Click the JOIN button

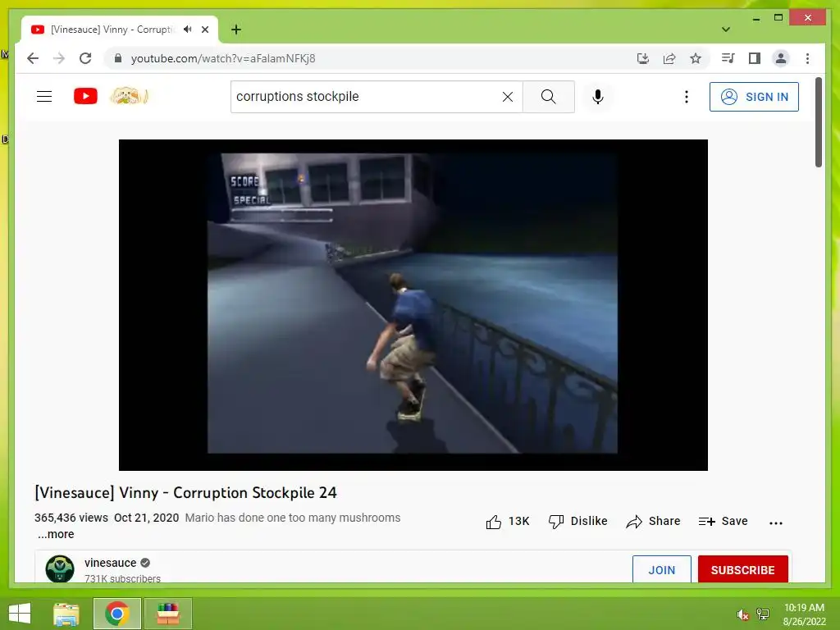point(662,569)
